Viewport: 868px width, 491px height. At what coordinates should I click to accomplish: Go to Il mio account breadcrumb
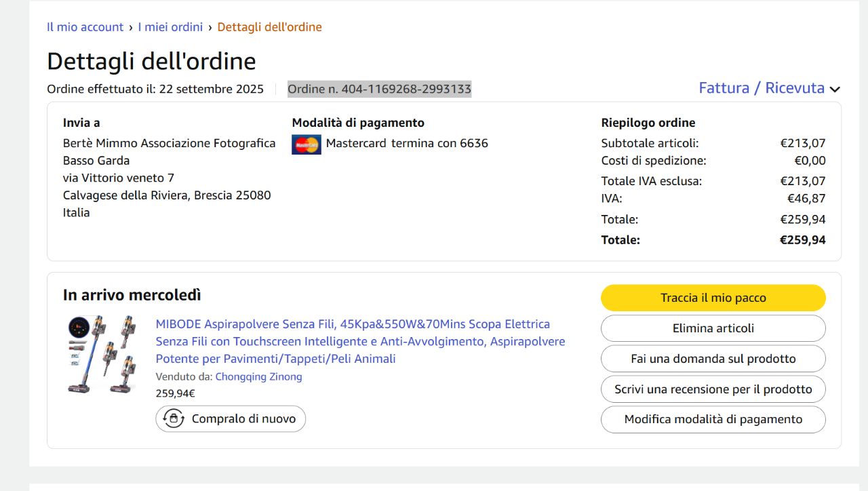tap(85, 27)
